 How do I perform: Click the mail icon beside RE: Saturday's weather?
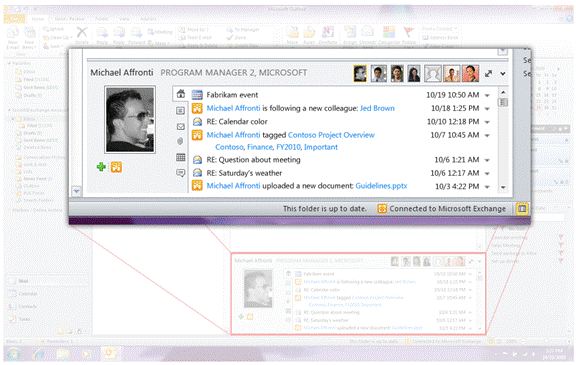click(197, 173)
